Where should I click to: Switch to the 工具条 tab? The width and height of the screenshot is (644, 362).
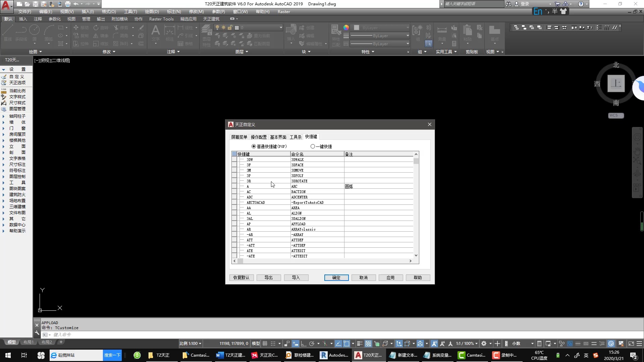click(x=296, y=137)
